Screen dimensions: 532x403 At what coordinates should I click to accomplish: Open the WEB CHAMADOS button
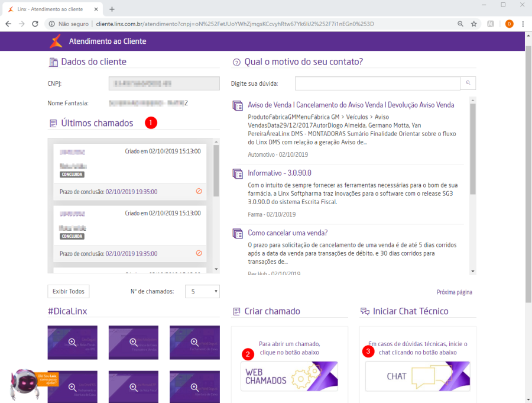[290, 376]
